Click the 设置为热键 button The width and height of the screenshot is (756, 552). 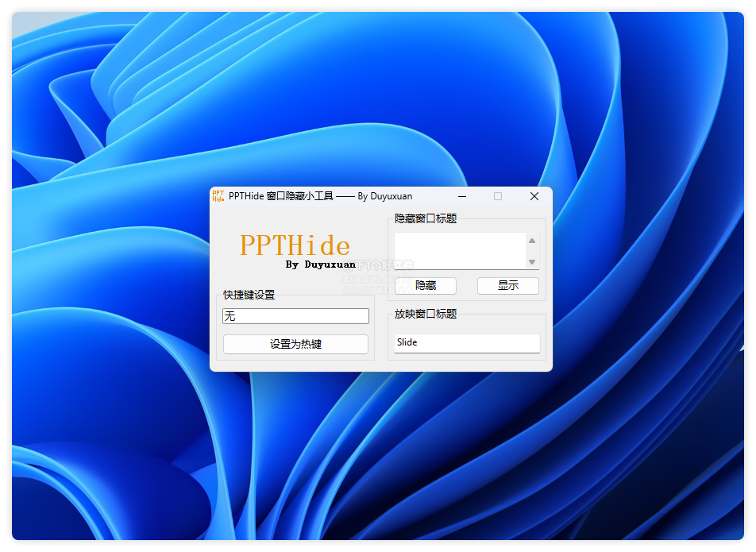coord(295,344)
